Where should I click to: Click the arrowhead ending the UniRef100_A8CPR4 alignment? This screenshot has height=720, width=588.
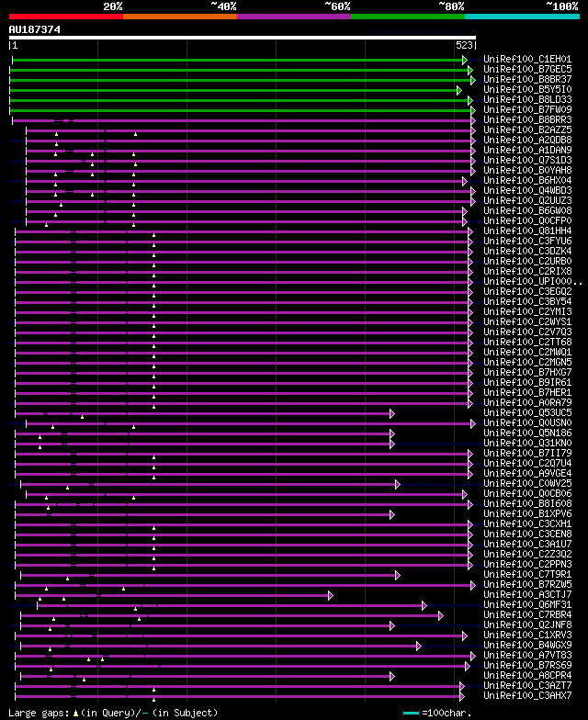[x=391, y=676]
